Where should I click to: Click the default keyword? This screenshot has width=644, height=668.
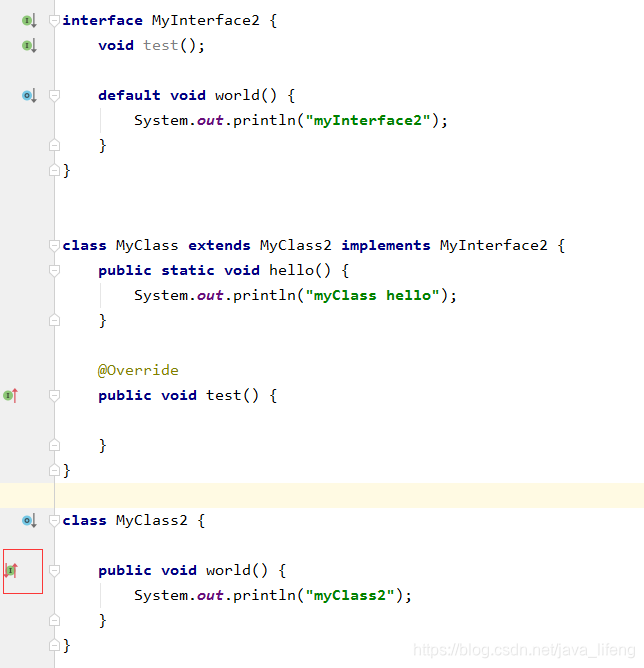click(129, 95)
